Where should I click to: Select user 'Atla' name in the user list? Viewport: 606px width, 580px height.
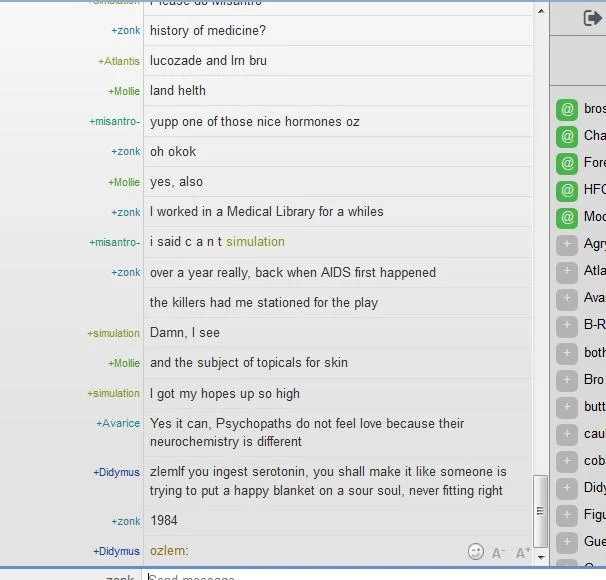click(595, 270)
